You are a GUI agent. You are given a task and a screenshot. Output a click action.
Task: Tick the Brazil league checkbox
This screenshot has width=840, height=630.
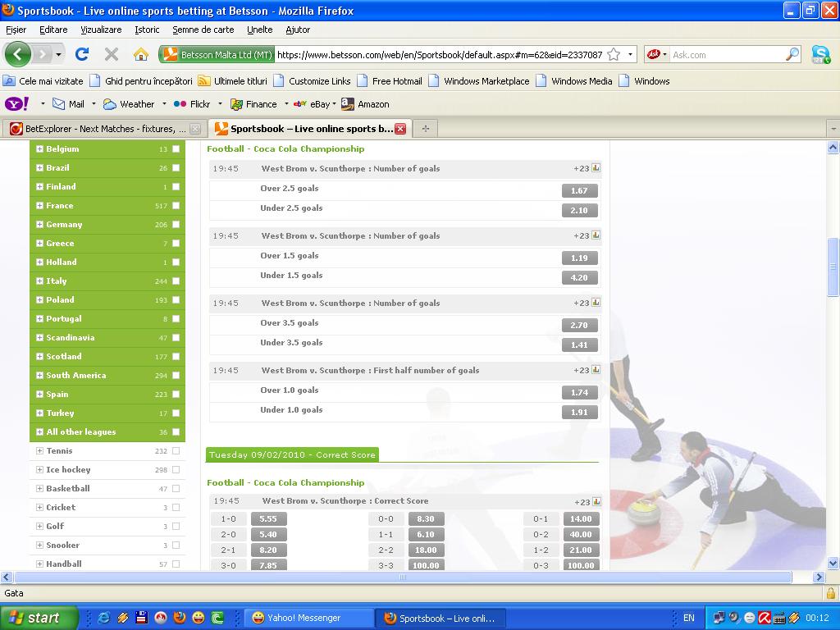tap(176, 167)
